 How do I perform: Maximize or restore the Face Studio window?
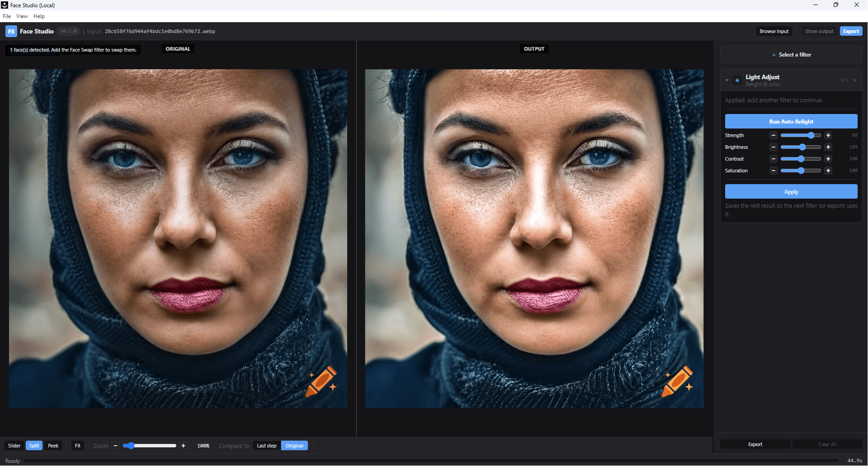836,5
